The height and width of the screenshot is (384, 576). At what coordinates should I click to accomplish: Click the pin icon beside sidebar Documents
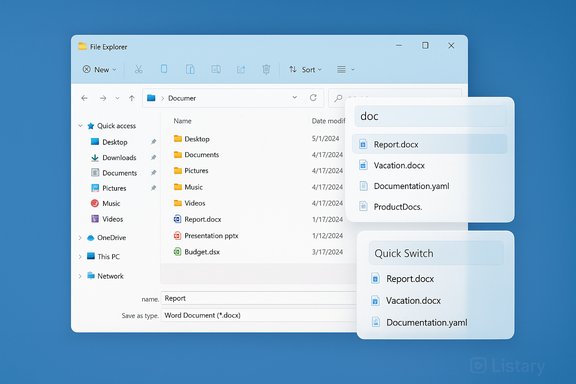point(154,173)
